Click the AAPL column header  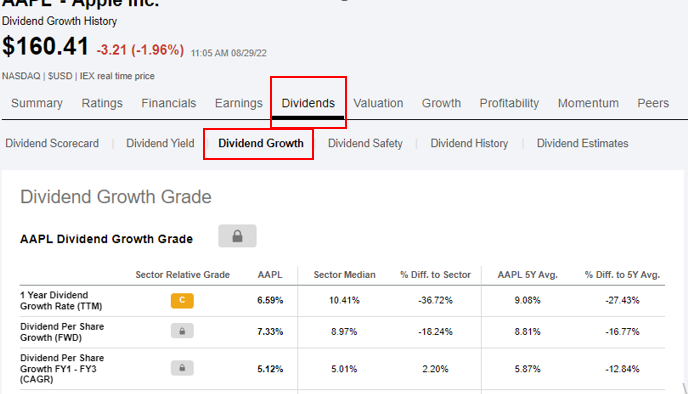(270, 275)
